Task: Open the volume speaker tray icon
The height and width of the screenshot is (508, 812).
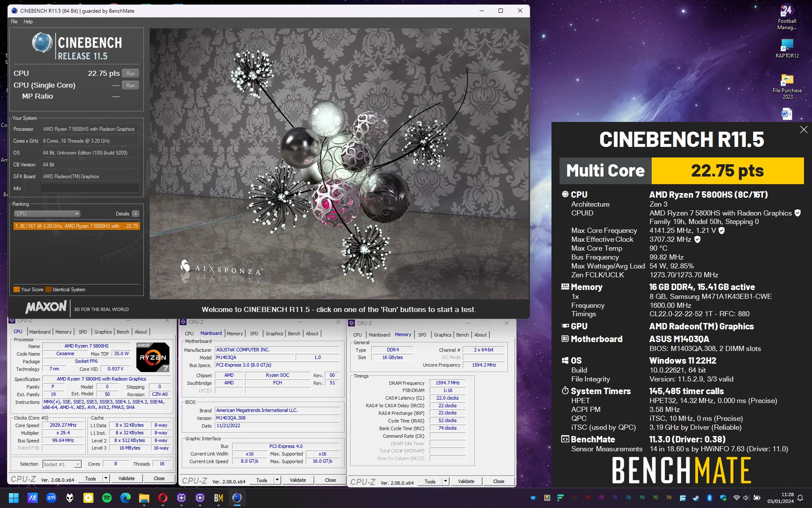Action: pyautogui.click(x=746, y=498)
